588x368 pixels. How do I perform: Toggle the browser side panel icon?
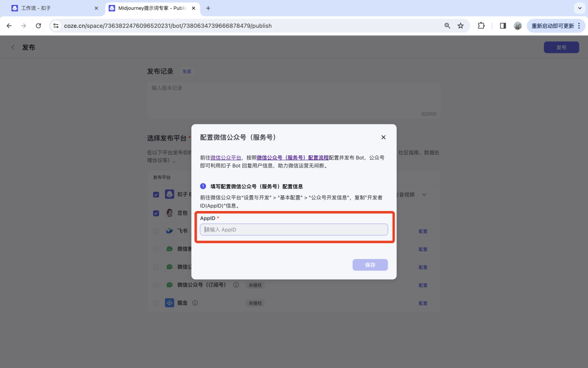pyautogui.click(x=503, y=26)
